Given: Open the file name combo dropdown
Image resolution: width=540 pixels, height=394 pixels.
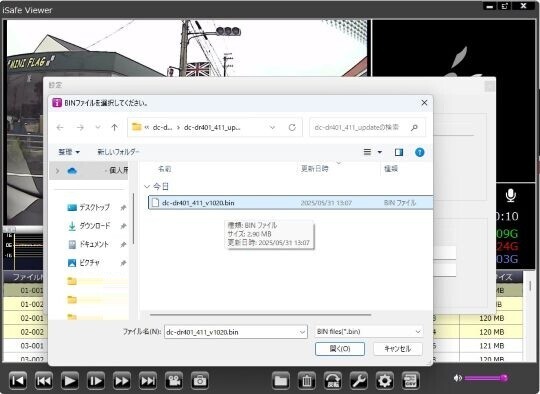Looking at the screenshot, I should click(302, 332).
